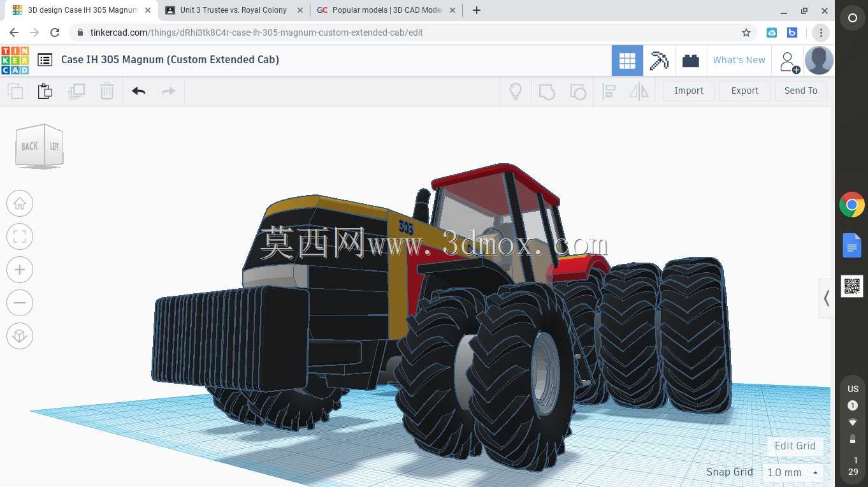Switch to Unit 3 Trustee vs. Royal Colony tab
The image size is (868, 487).
(233, 10)
